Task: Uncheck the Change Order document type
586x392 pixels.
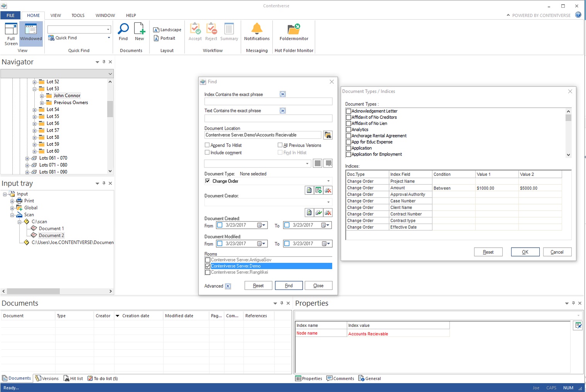Action: point(208,181)
